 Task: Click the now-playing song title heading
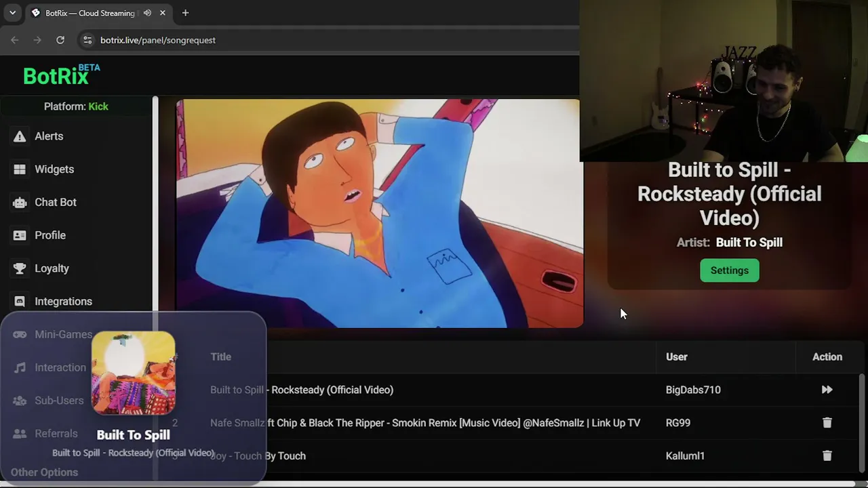coord(729,194)
